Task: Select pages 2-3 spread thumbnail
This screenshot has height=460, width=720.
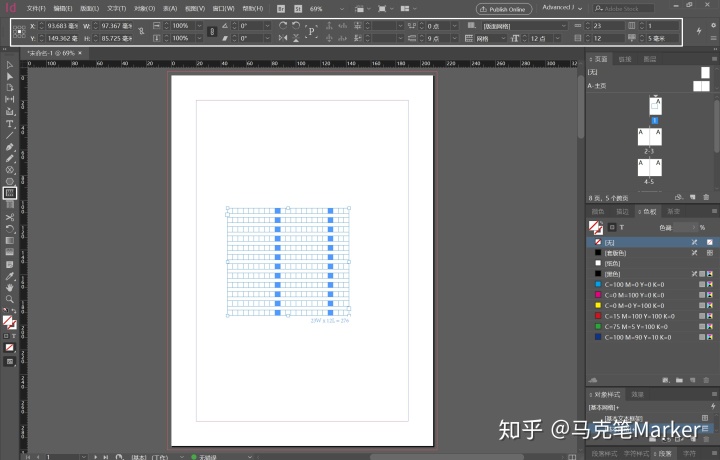Action: 649,137
